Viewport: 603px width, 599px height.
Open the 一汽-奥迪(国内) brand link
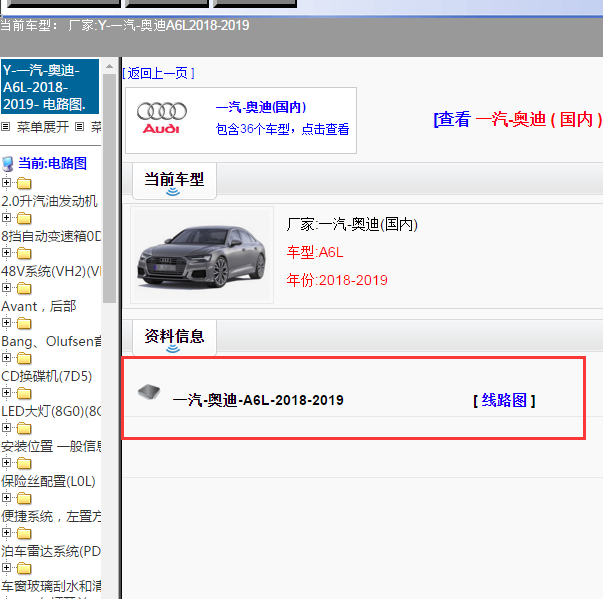[261, 107]
